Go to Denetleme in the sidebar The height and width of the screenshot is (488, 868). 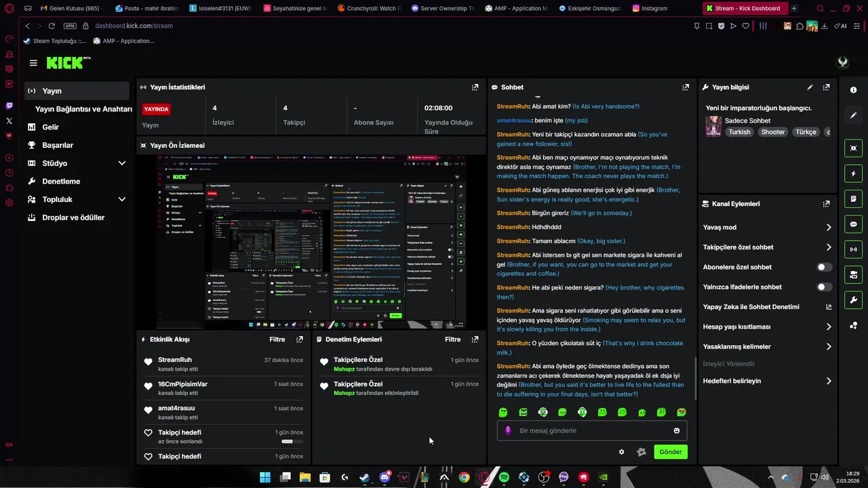click(x=61, y=182)
